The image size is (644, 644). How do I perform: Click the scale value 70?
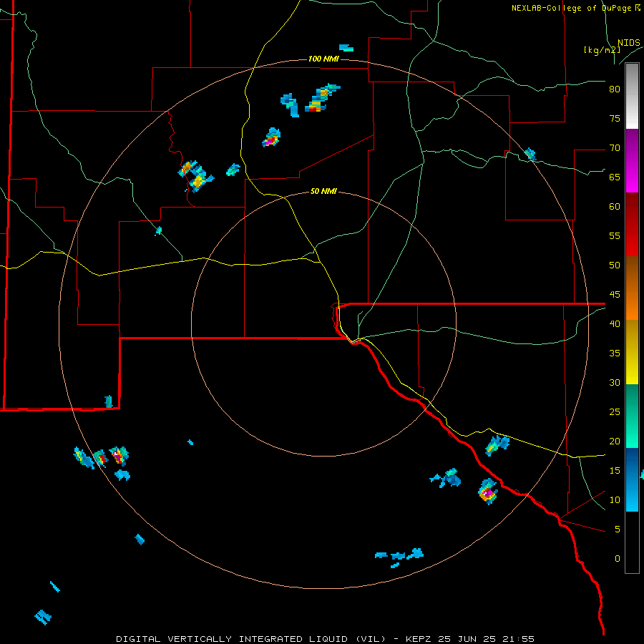pyautogui.click(x=615, y=148)
